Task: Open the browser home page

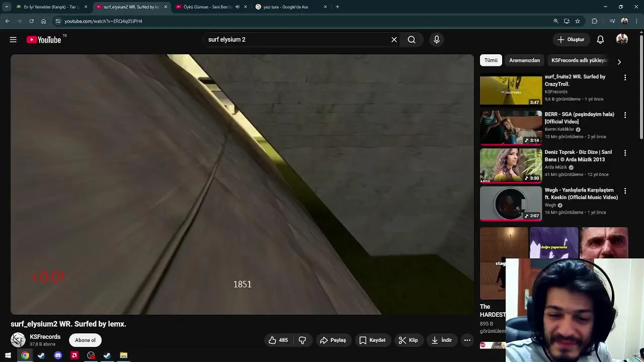Action: click(43, 21)
